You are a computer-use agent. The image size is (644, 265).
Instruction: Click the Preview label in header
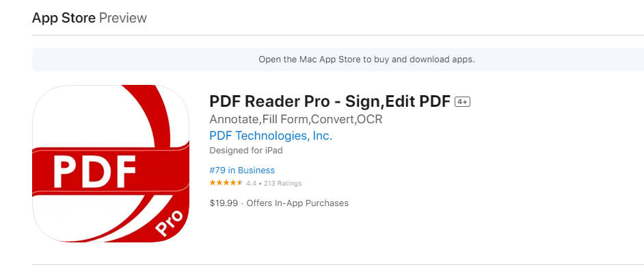[x=123, y=18]
